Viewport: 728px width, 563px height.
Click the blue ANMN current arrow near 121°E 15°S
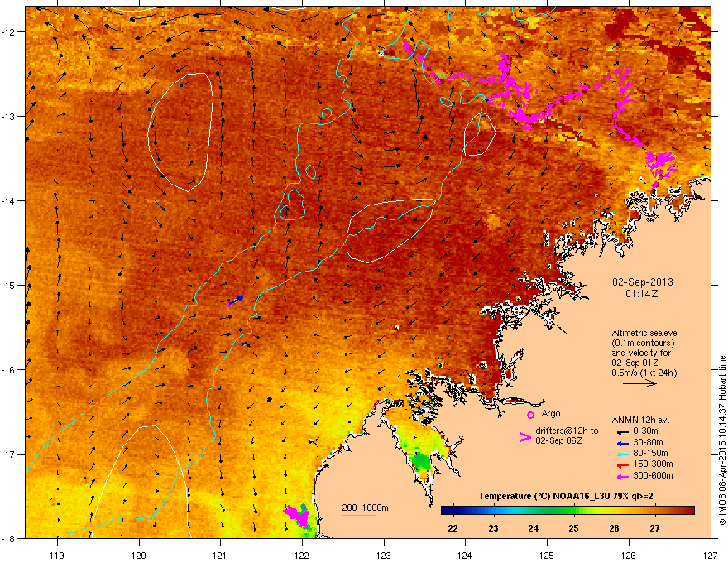(x=236, y=301)
